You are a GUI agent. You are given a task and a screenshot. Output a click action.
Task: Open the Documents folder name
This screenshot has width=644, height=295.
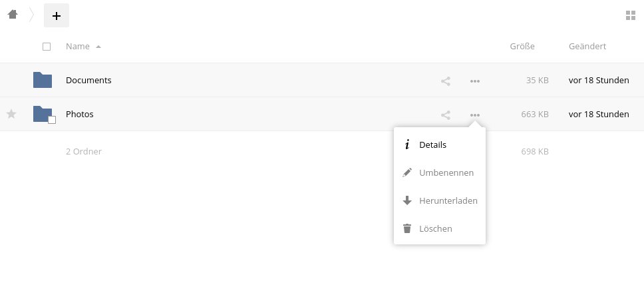click(x=88, y=80)
